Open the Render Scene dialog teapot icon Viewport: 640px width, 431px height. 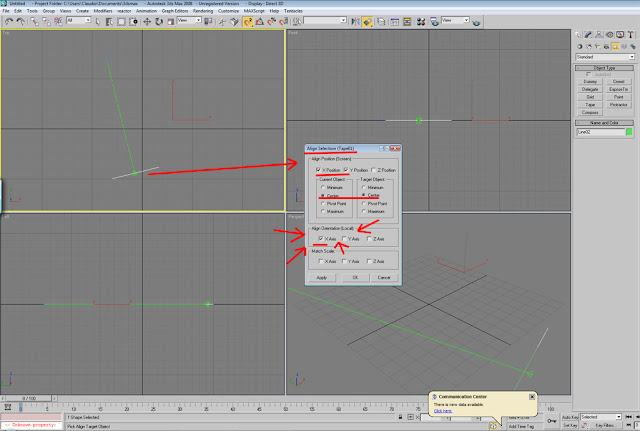tap(434, 22)
